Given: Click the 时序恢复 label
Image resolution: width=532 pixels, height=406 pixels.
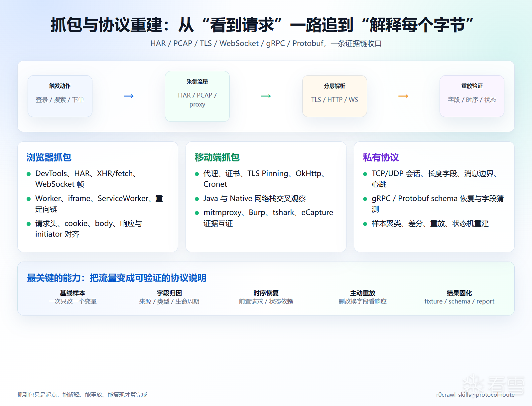Looking at the screenshot, I should tap(266, 293).
